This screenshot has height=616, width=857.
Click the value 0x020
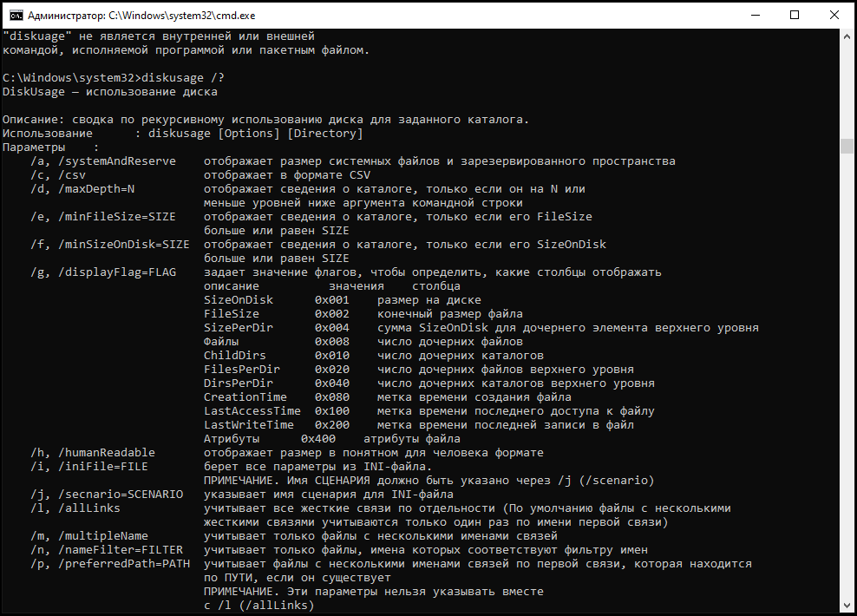click(331, 369)
